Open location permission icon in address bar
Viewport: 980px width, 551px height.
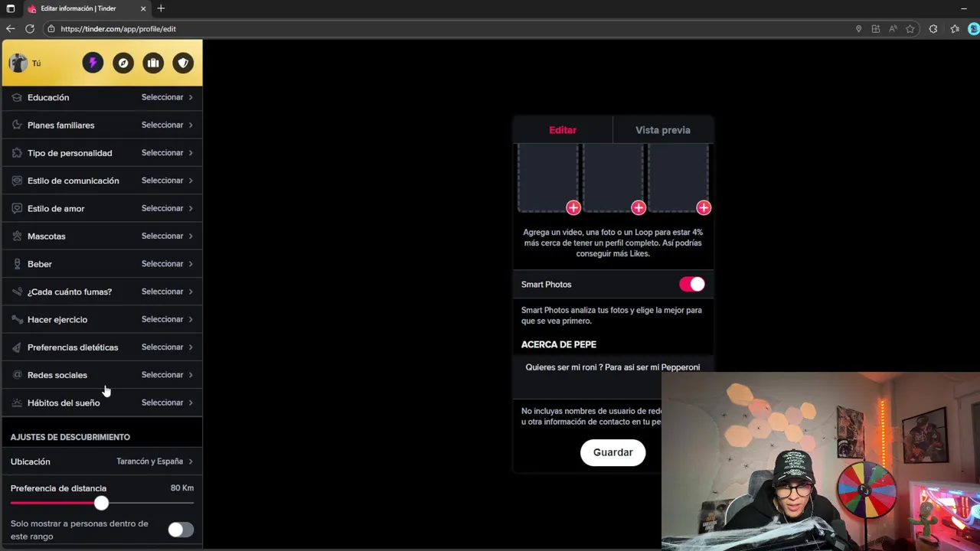[x=858, y=29]
